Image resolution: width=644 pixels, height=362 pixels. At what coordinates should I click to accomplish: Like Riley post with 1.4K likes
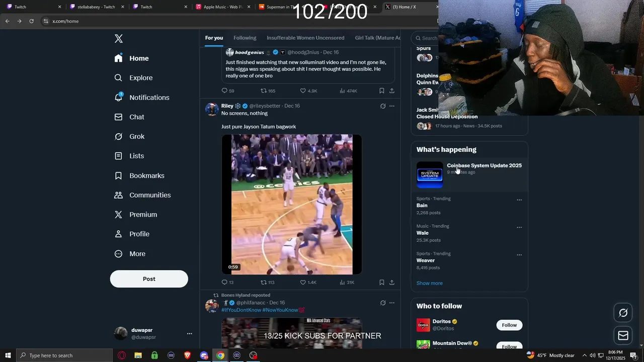(308, 283)
